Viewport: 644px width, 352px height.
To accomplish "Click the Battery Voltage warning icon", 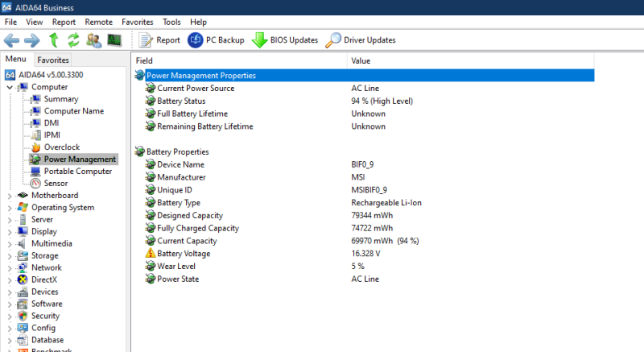I will pos(151,254).
